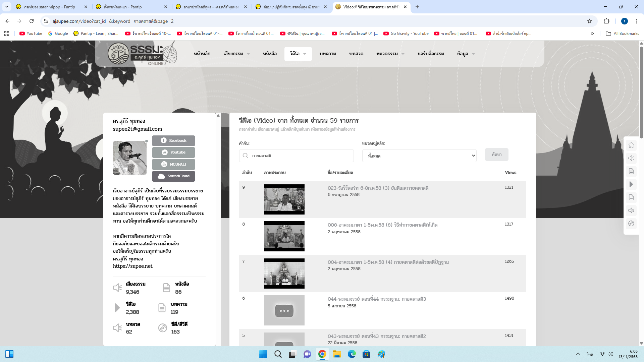Open thumbnail of video number 8
644x362 pixels.
[284, 236]
